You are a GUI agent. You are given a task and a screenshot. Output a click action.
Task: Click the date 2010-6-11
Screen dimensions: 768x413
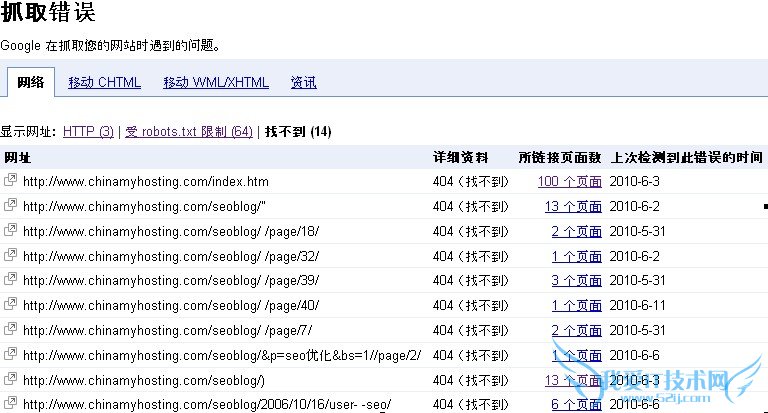(x=638, y=306)
